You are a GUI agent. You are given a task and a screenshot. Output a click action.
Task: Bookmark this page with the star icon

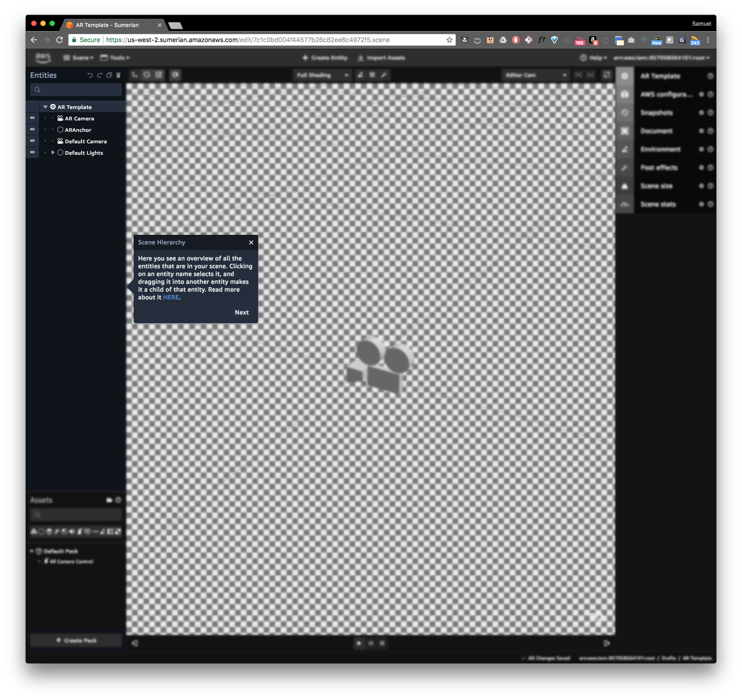pyautogui.click(x=450, y=40)
